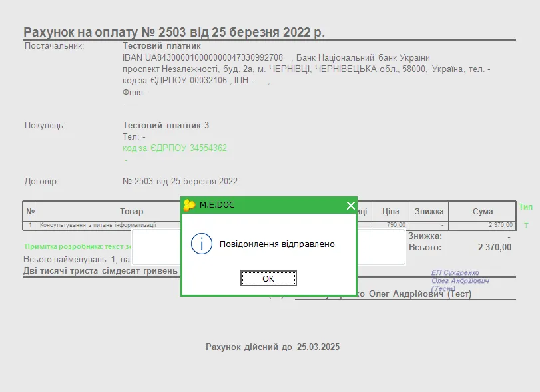Click the M.E.DOC bee logo icon
The width and height of the screenshot is (540, 392).
click(189, 205)
